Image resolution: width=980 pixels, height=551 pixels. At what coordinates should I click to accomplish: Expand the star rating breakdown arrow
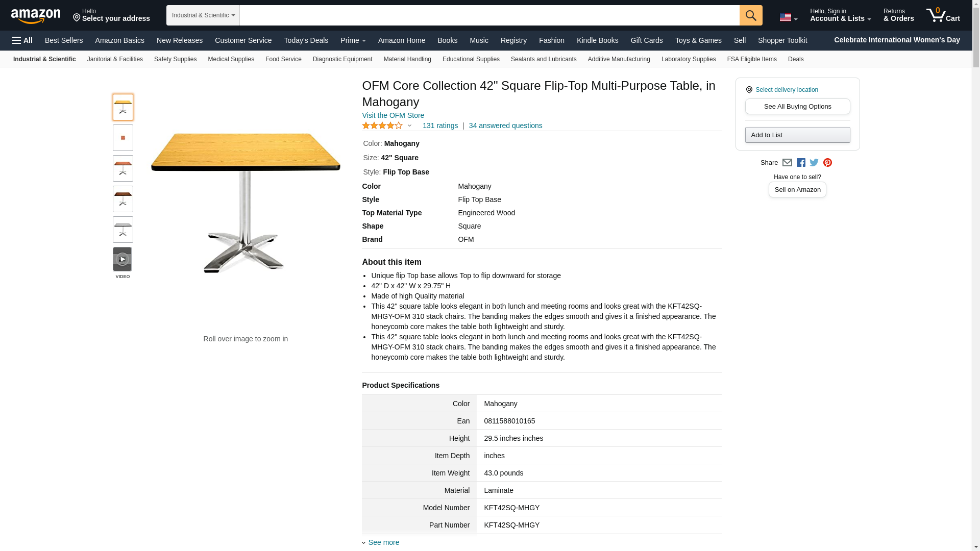(x=409, y=126)
